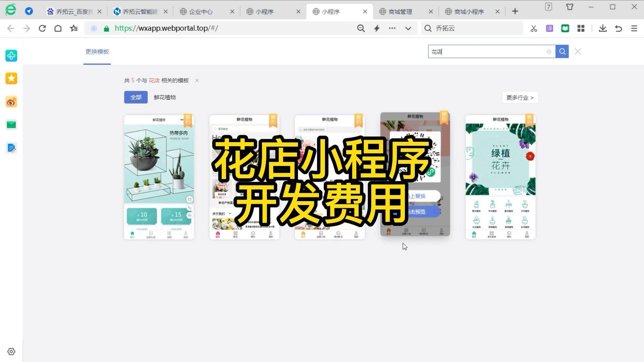Open the downloads arrow in toolbar
This screenshot has height=362, width=644.
coord(603,28)
